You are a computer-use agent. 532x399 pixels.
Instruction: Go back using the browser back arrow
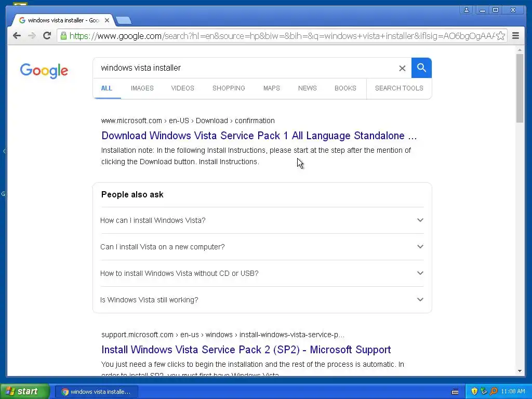tap(17, 36)
